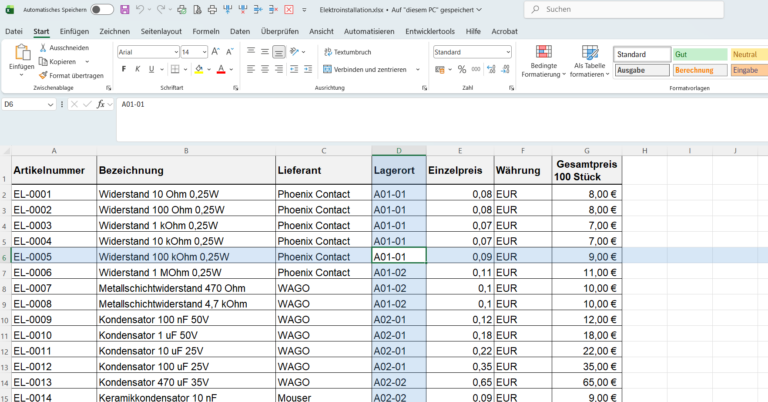Open the font size 14 dropdown

(204, 52)
